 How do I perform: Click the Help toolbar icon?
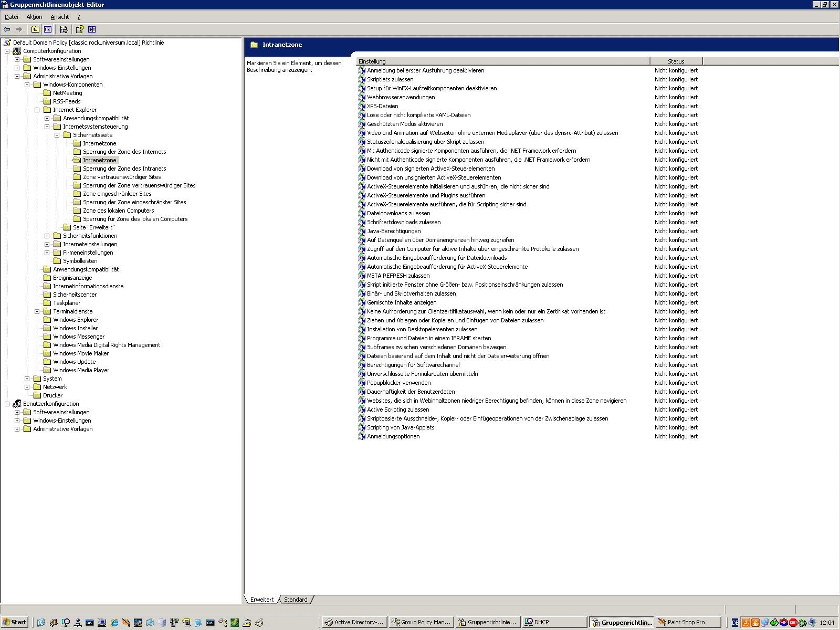tap(79, 29)
